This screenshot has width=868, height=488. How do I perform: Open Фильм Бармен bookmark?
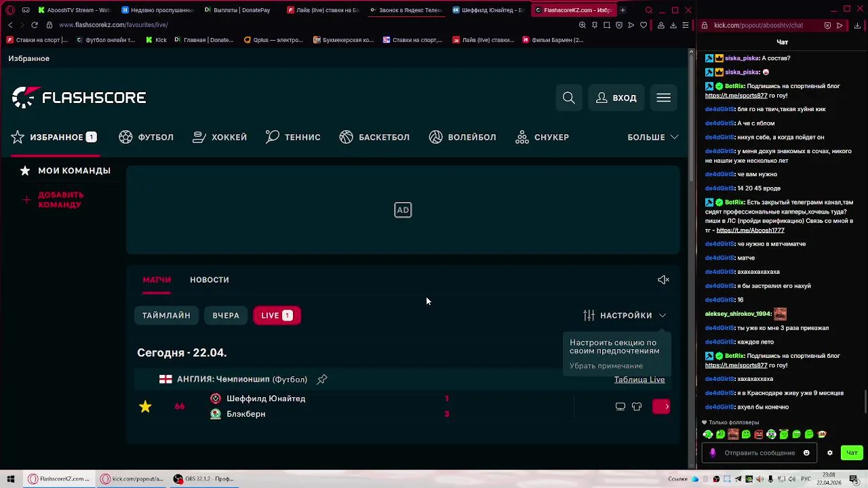coord(553,40)
